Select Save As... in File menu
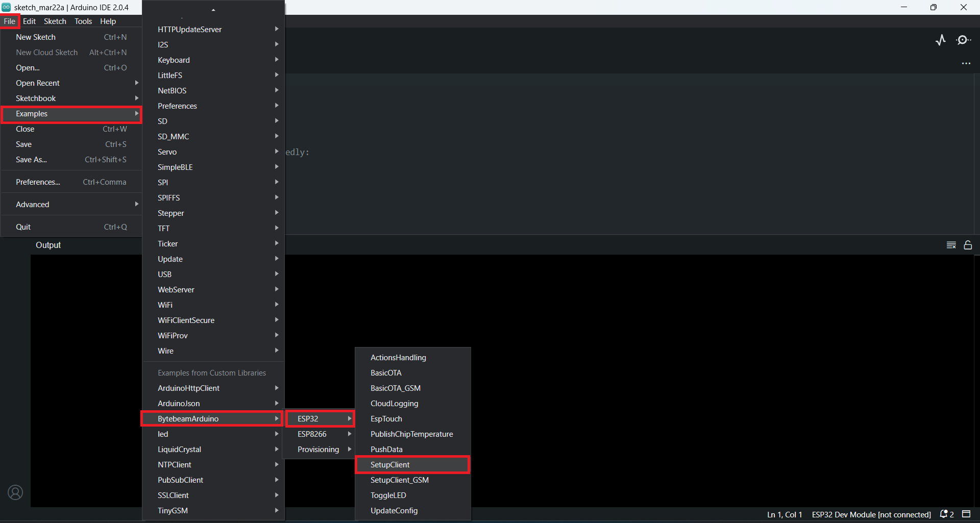The height and width of the screenshot is (523, 980). pos(71,160)
